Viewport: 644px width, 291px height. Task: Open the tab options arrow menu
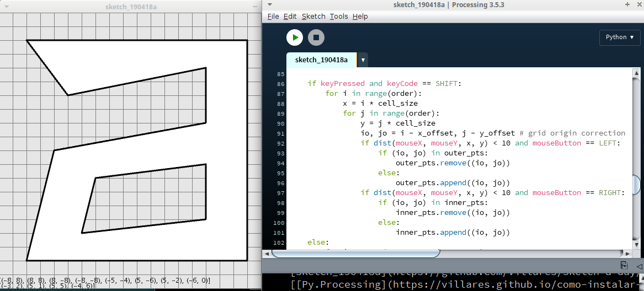[x=363, y=60]
